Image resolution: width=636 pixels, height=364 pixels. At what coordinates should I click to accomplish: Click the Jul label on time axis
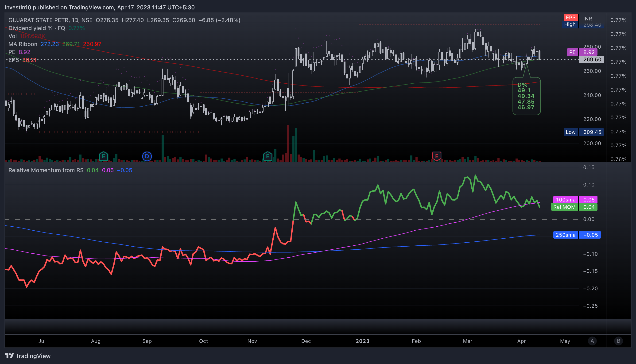[42, 341]
